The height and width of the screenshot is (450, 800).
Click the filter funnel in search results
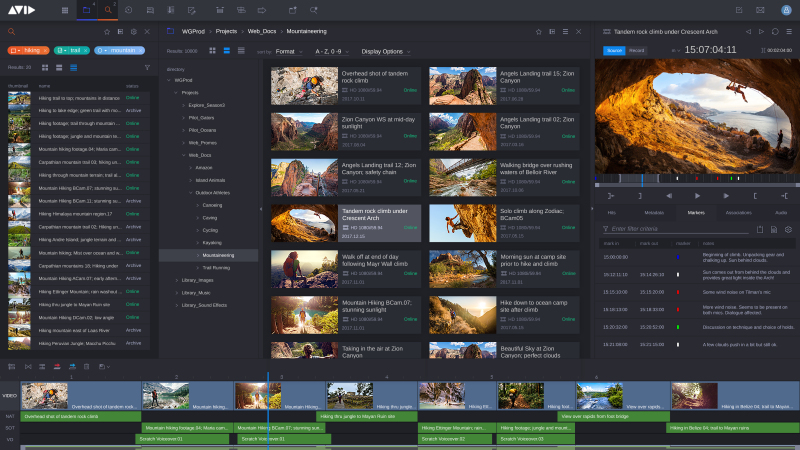click(x=147, y=67)
